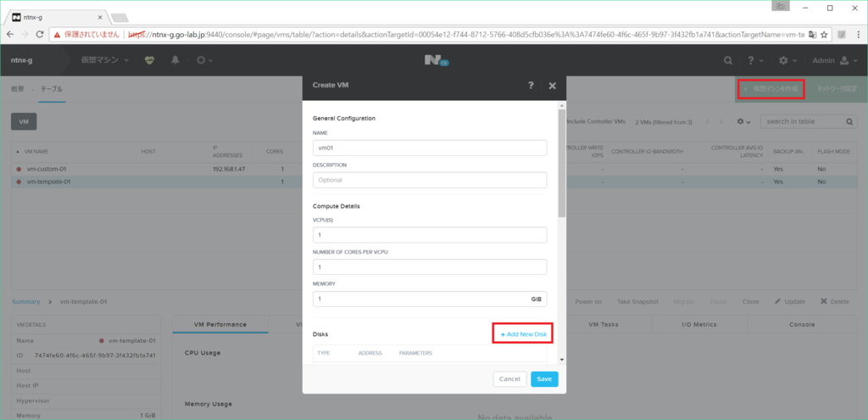This screenshot has height=420, width=868.
Task: Open the VM Tasks tab
Action: coord(604,324)
